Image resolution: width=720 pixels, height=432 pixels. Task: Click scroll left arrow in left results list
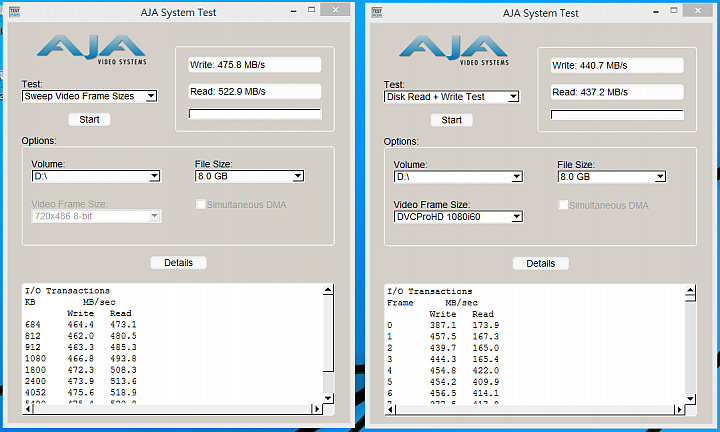click(x=28, y=408)
